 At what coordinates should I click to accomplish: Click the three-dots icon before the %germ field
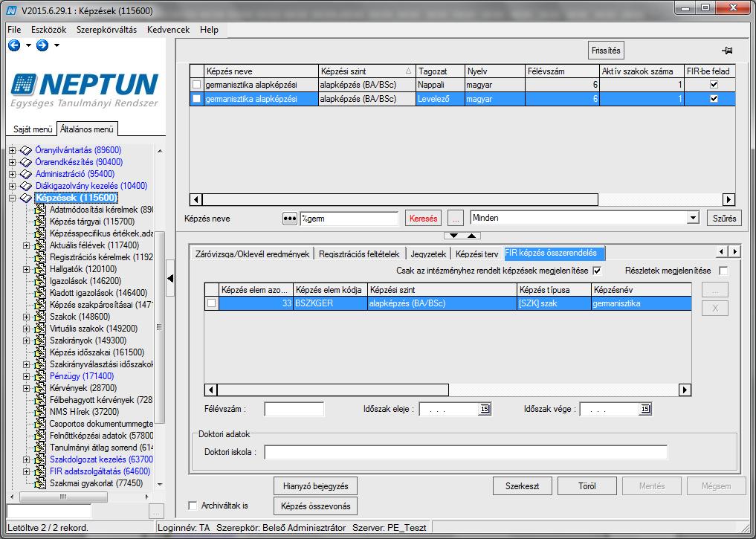tap(289, 219)
